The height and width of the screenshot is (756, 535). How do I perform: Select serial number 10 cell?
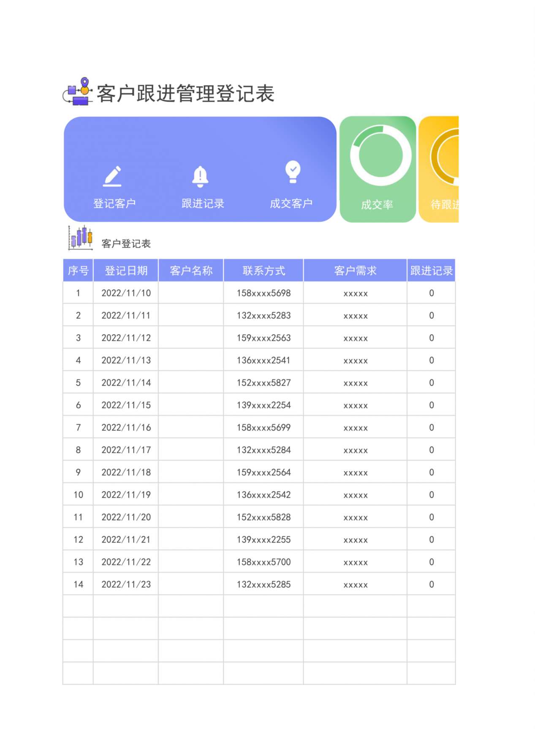(78, 494)
